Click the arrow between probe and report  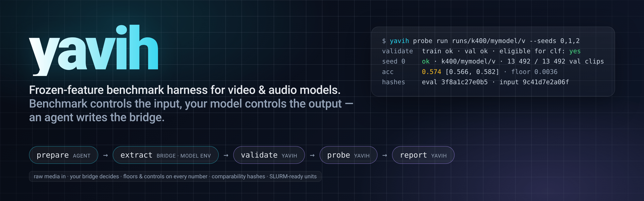385,155
